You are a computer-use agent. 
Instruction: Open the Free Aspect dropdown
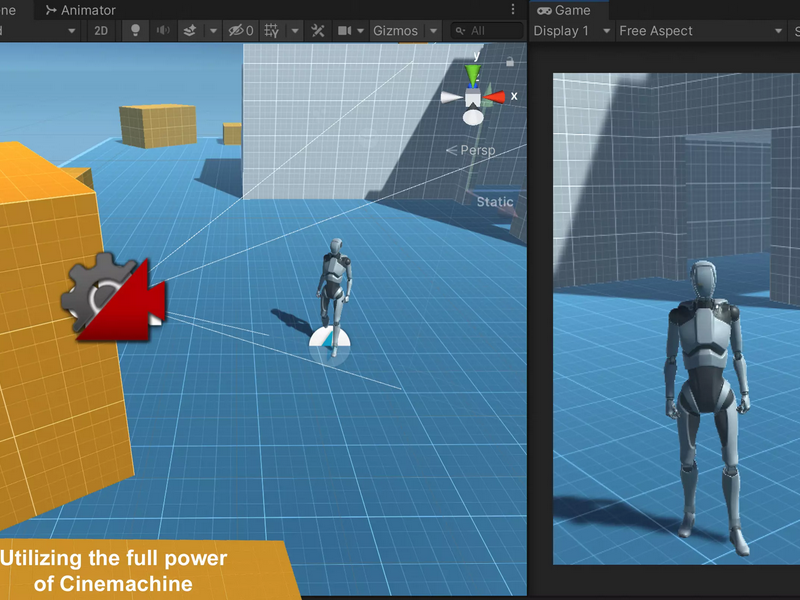point(700,31)
